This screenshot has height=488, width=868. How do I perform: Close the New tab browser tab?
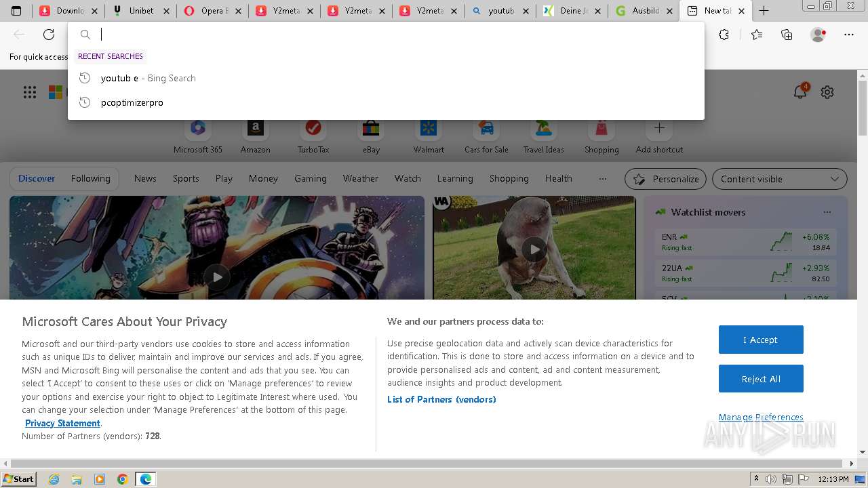741,11
